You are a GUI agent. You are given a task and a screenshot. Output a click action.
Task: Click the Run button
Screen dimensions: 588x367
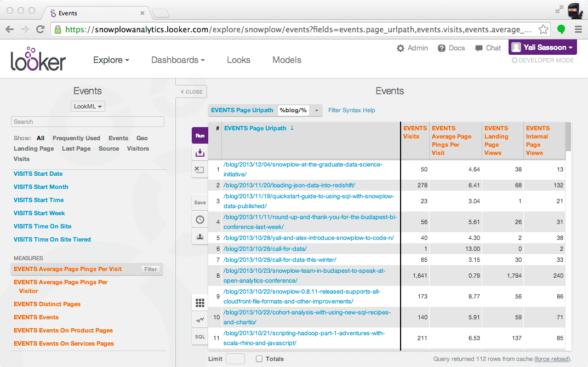[x=200, y=135]
